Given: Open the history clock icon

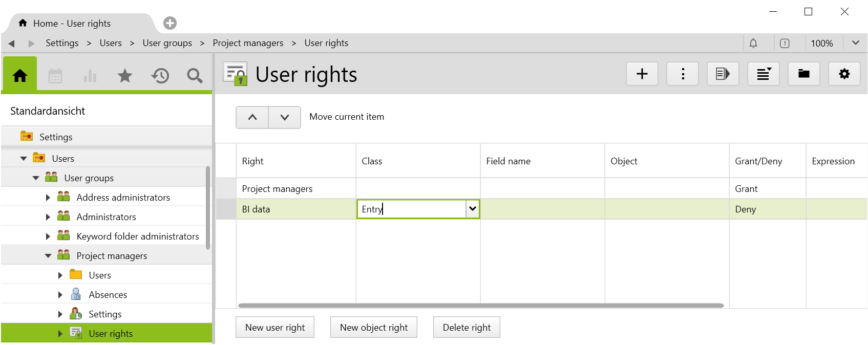Looking at the screenshot, I should tap(160, 76).
